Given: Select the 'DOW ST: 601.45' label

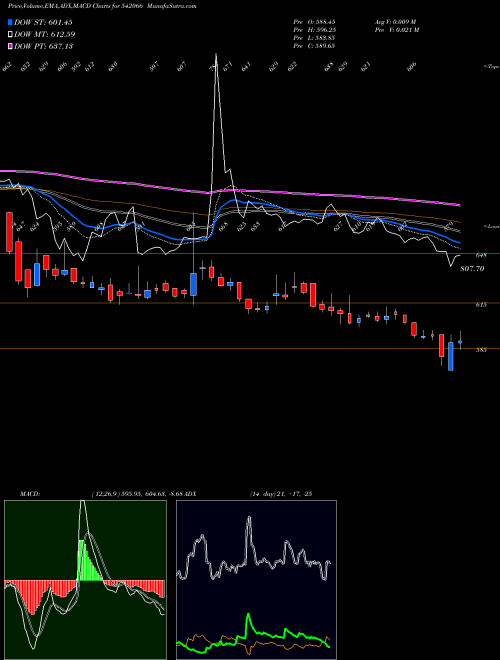Looking at the screenshot, I should point(43,22).
